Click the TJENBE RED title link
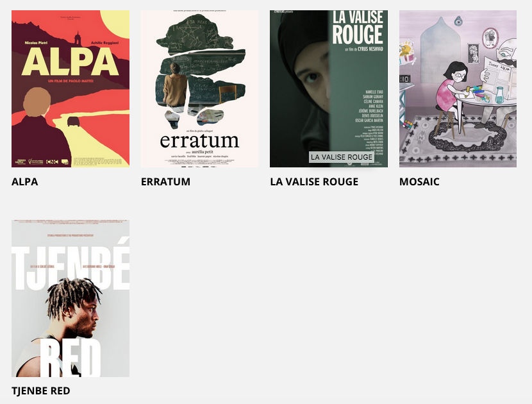The image size is (532, 404). point(41,391)
